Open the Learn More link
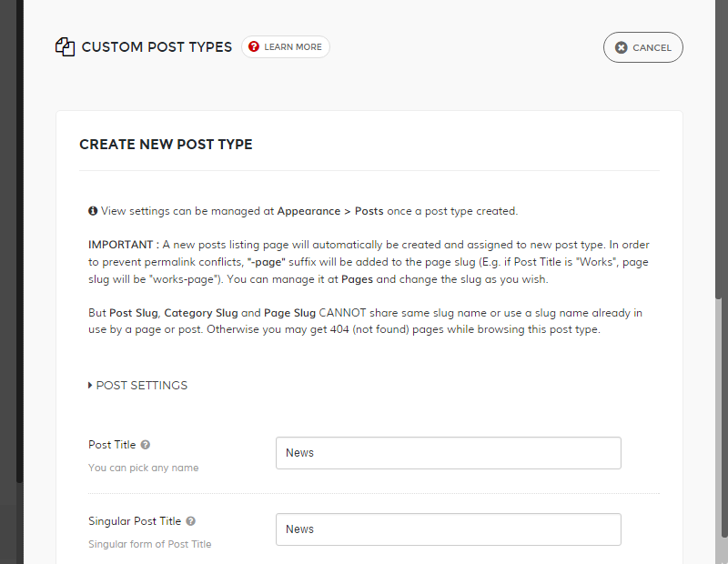728x564 pixels. (292, 47)
